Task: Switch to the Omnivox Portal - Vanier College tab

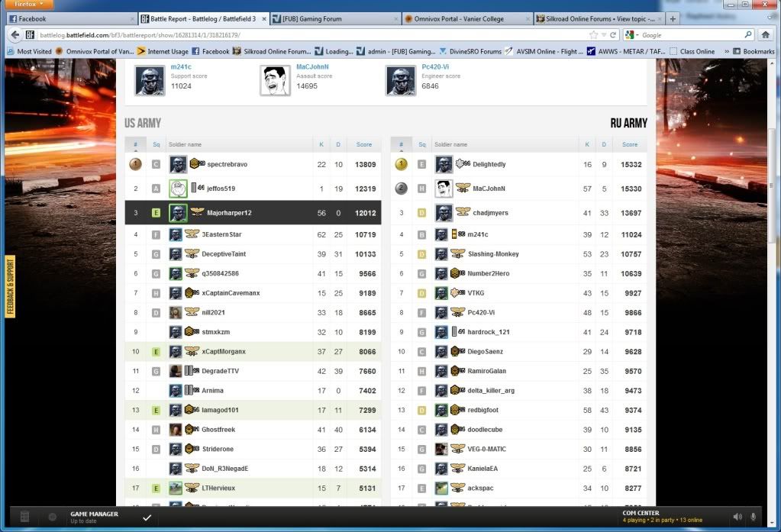Action: click(466, 19)
